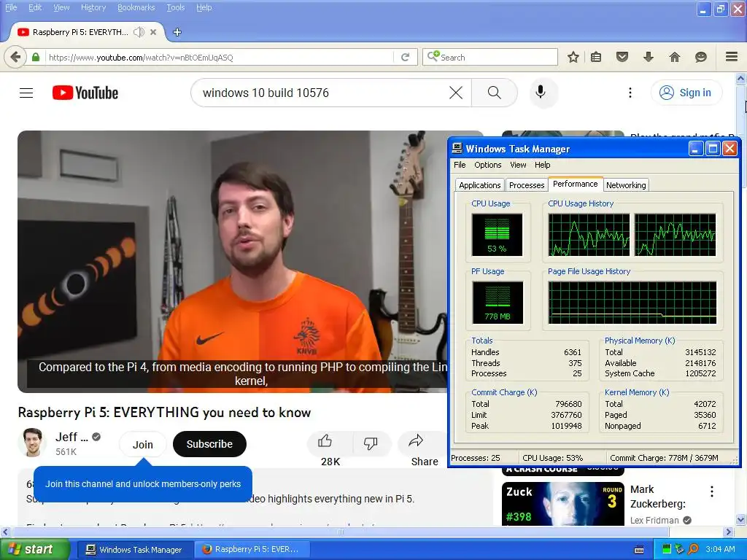
Task: Sign in to YouTube
Action: [686, 93]
